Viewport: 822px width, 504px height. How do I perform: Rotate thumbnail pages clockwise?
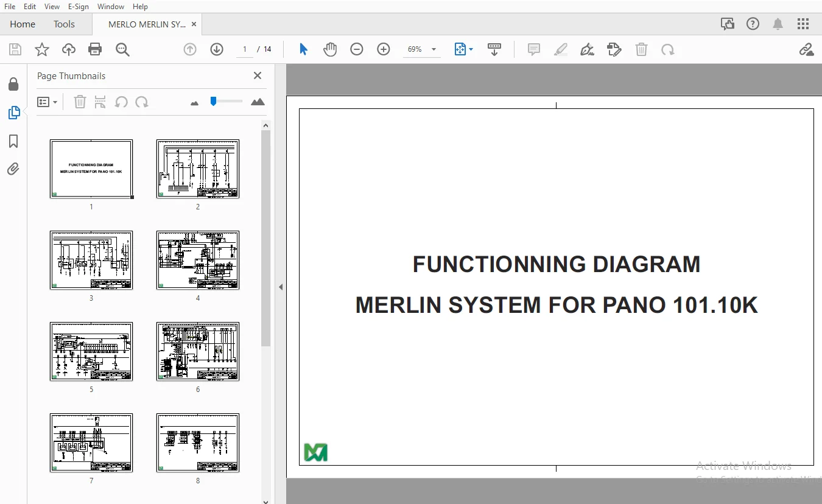coord(142,102)
